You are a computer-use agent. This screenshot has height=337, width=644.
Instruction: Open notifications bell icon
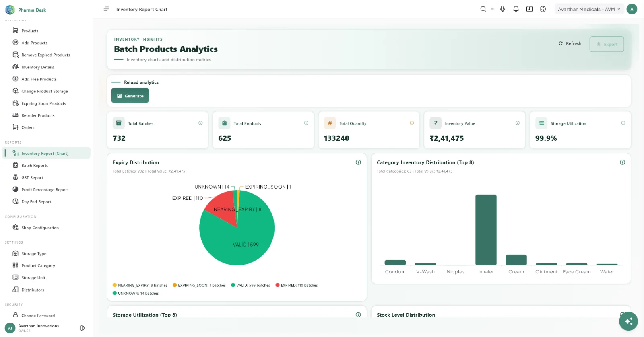pos(516,9)
